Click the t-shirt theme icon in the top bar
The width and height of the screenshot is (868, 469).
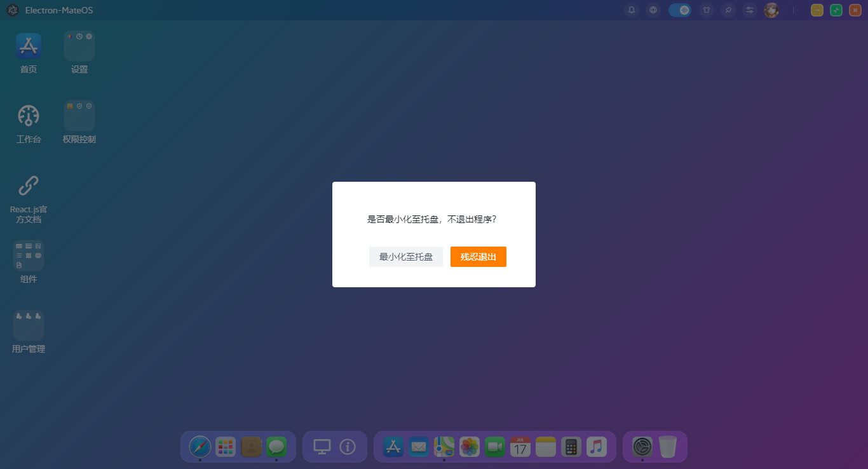point(706,10)
